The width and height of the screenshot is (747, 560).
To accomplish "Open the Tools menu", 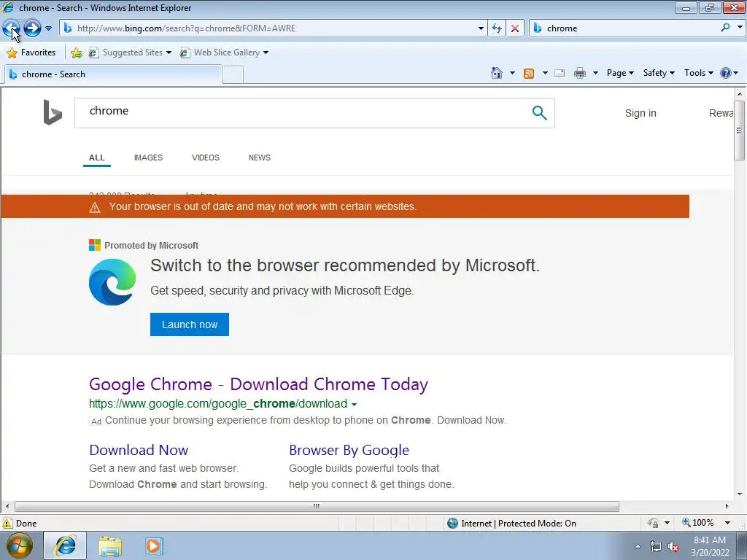I will coord(698,73).
